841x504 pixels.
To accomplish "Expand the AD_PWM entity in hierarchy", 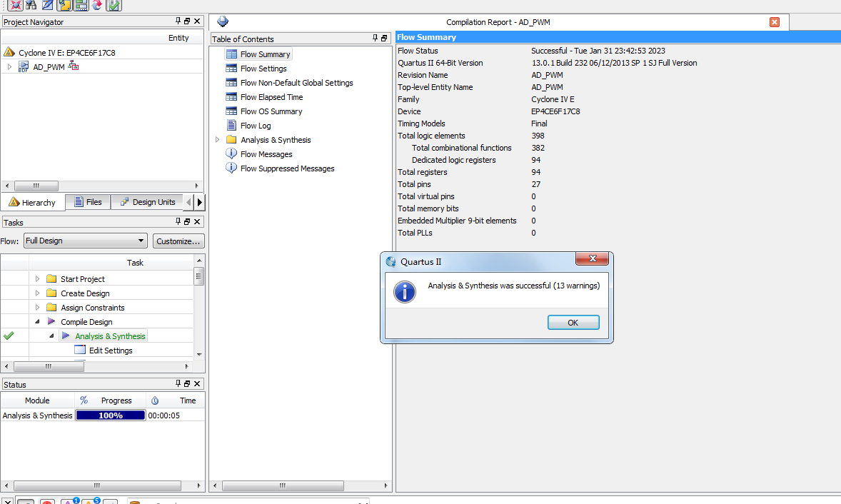I will 10,66.
